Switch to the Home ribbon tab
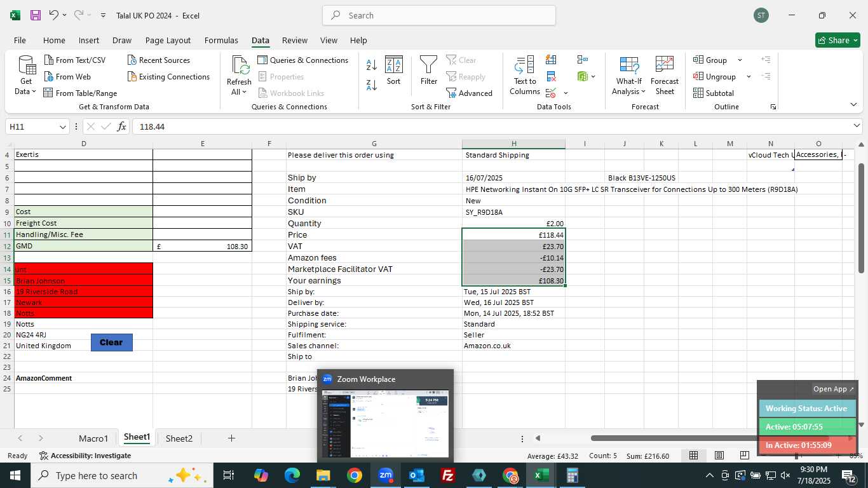868x488 pixels. coord(54,40)
